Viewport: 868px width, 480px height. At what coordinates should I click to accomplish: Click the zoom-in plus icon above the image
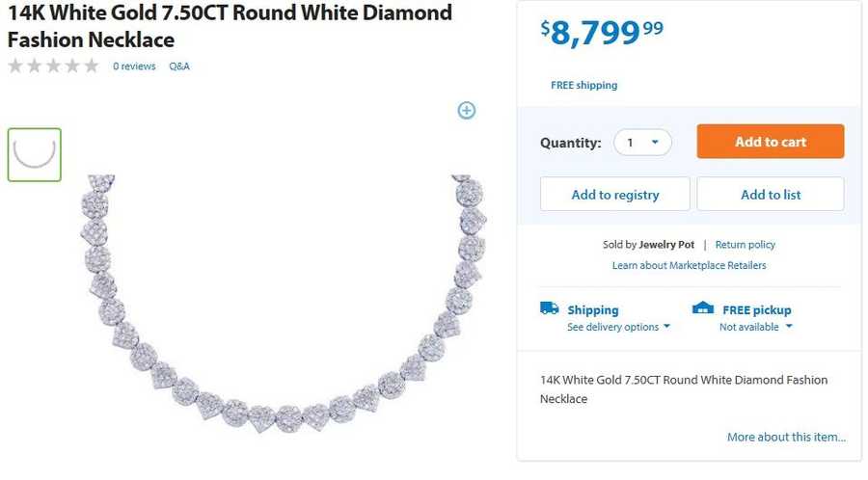[467, 111]
